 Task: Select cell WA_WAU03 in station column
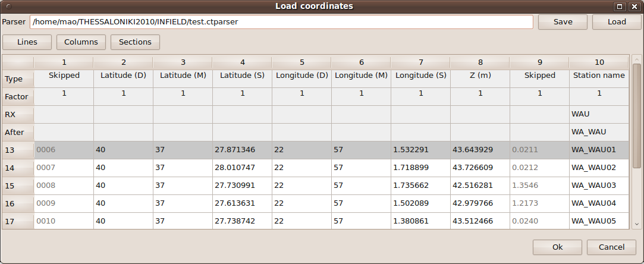coord(599,186)
